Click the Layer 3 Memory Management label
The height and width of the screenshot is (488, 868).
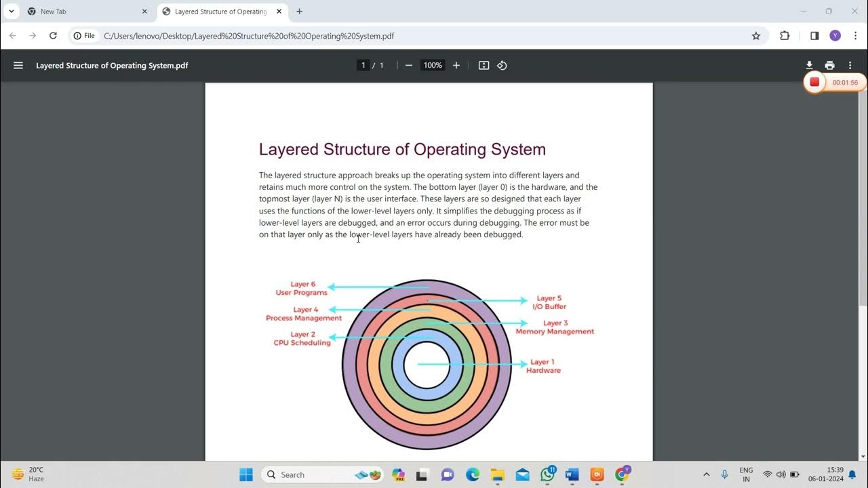(555, 327)
